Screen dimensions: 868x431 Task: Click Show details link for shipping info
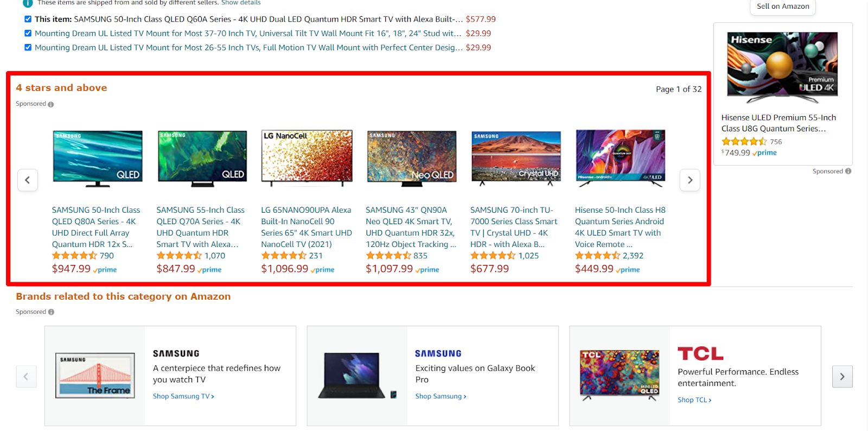tap(241, 3)
